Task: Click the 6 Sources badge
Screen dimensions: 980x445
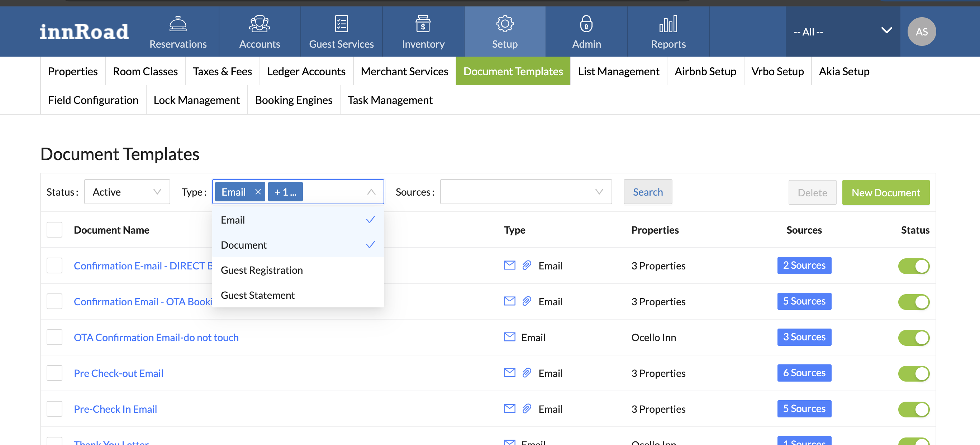Action: point(804,373)
